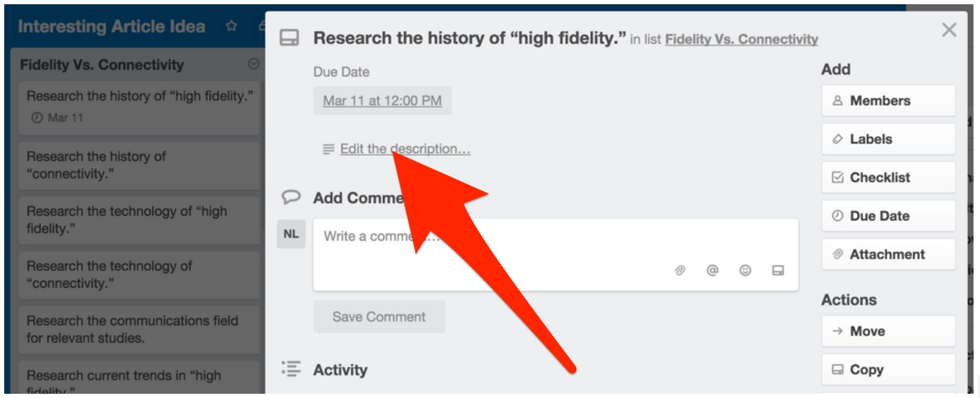
Task: Click the @ mention icon in comment box
Action: (x=712, y=270)
